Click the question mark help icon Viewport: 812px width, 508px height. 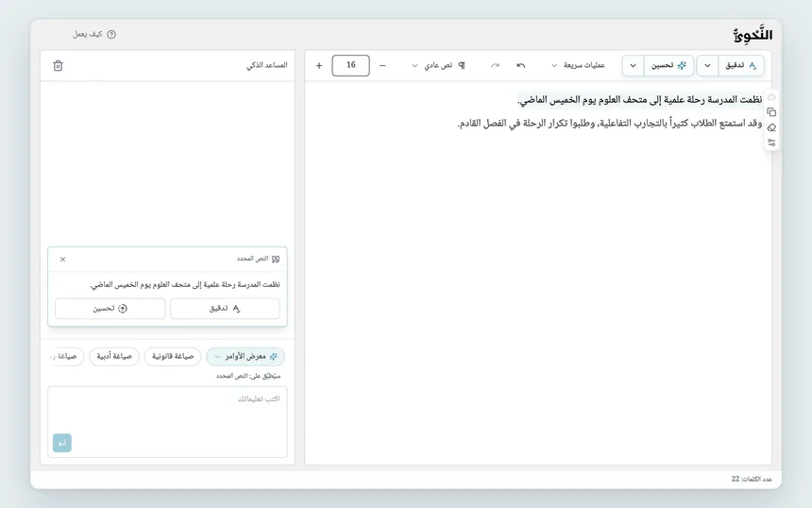(111, 35)
